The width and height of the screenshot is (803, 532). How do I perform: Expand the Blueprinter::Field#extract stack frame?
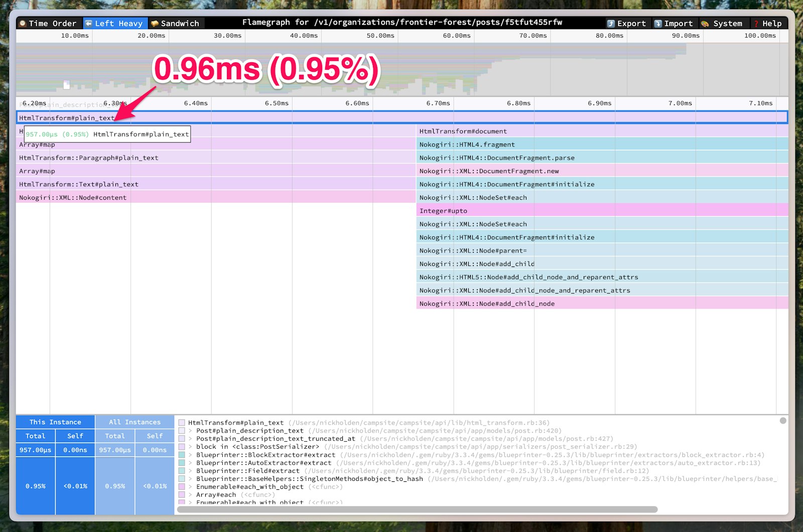pos(190,471)
